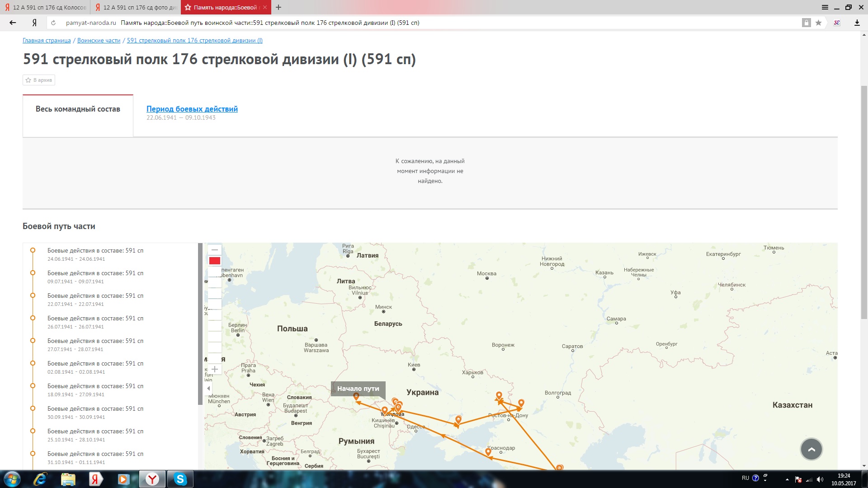Select battle entry dated 24.06.1941

click(x=95, y=254)
